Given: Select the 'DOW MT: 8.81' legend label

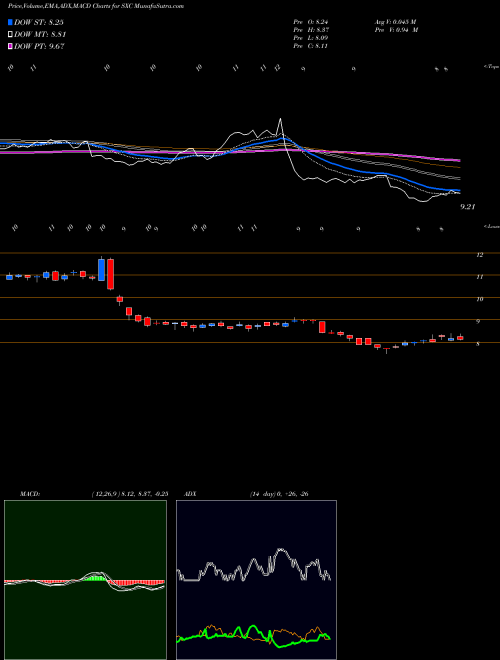Looking at the screenshot, I should pos(40,35).
